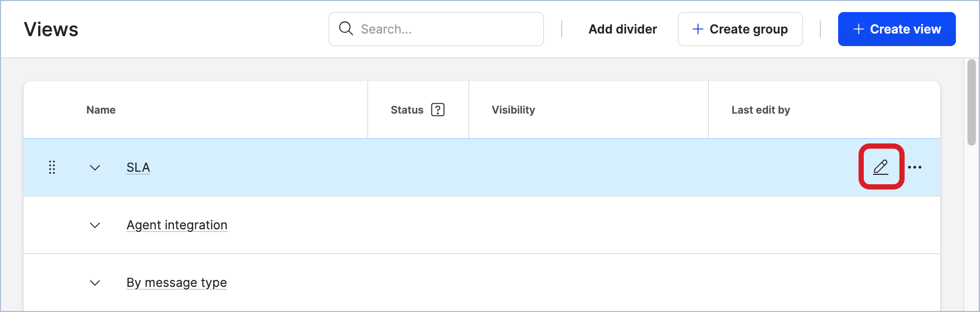The image size is (980, 312).
Task: Grab the drag handle on SLA row
Action: click(52, 168)
